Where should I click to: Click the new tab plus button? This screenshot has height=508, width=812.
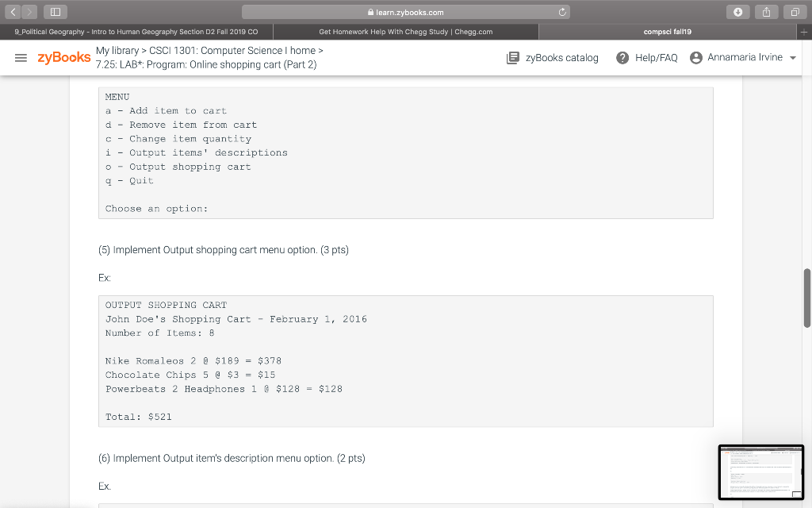804,30
